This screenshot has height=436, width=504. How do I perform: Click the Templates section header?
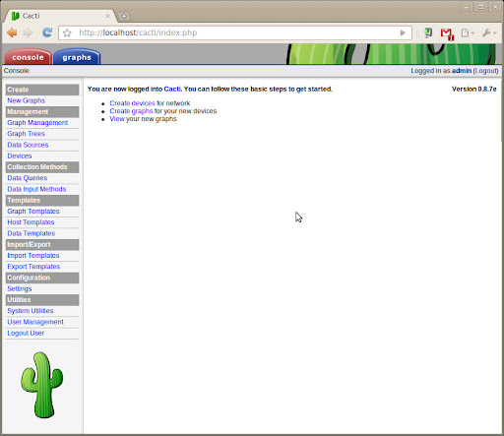[x=42, y=201]
